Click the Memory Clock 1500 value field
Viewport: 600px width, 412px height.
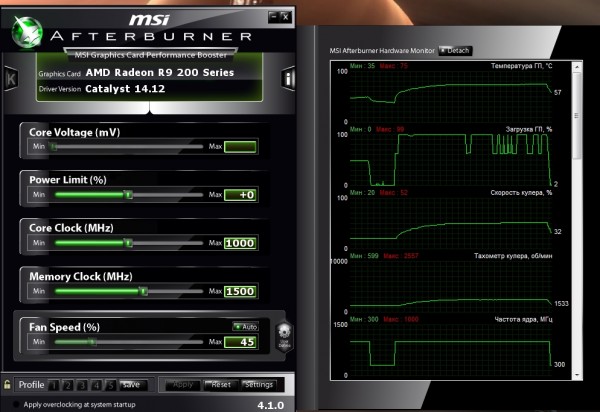[240, 291]
